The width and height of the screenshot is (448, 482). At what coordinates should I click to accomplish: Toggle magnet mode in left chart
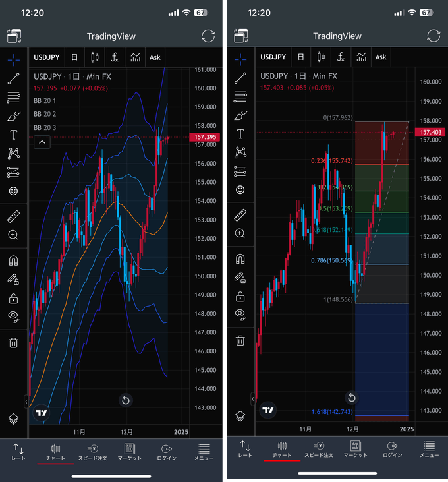pos(14,260)
